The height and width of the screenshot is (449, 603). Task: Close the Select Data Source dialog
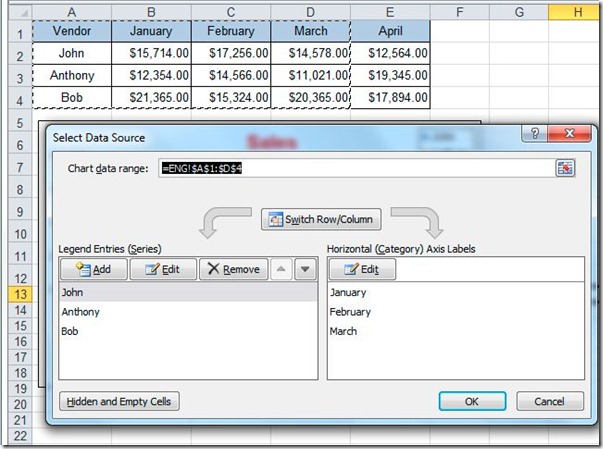570,134
